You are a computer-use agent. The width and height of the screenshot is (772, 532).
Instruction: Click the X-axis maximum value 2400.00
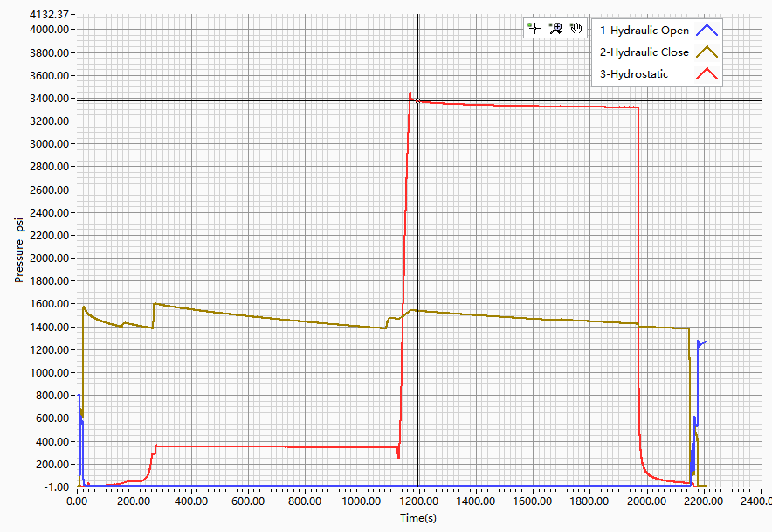tap(753, 501)
